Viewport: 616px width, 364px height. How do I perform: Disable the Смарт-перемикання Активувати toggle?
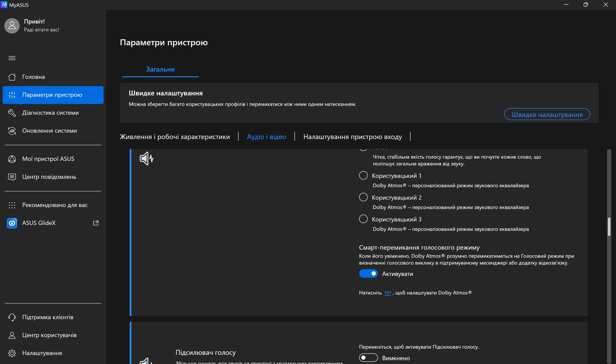pos(368,273)
